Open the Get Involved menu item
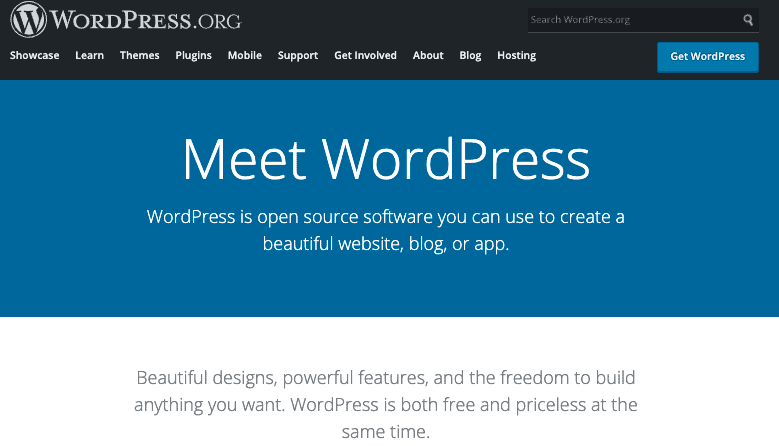779x446 pixels. pos(365,56)
